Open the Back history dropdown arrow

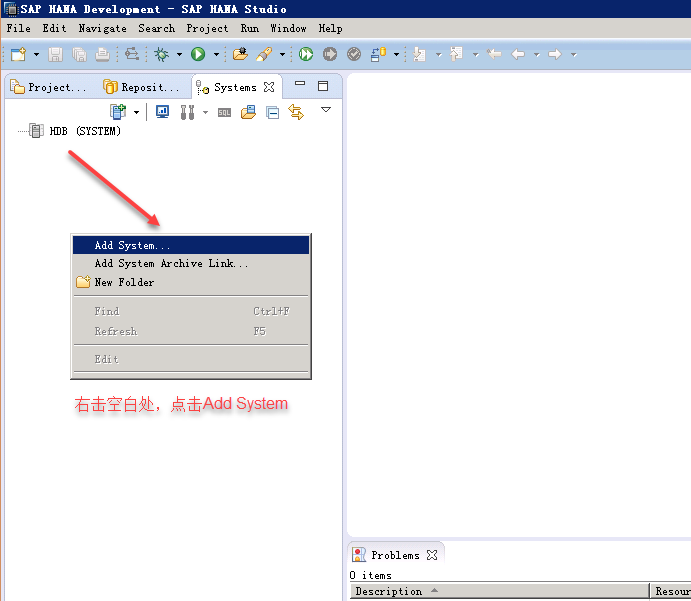click(536, 55)
